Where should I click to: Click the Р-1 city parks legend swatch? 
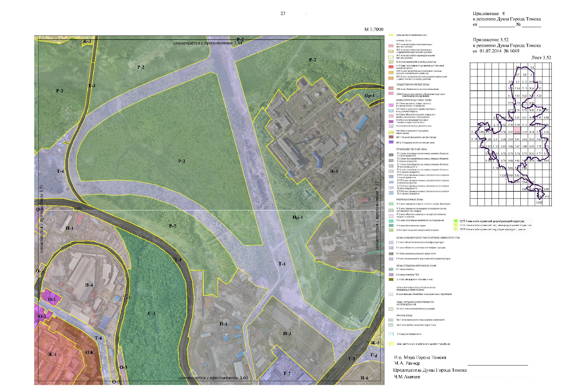click(x=391, y=204)
